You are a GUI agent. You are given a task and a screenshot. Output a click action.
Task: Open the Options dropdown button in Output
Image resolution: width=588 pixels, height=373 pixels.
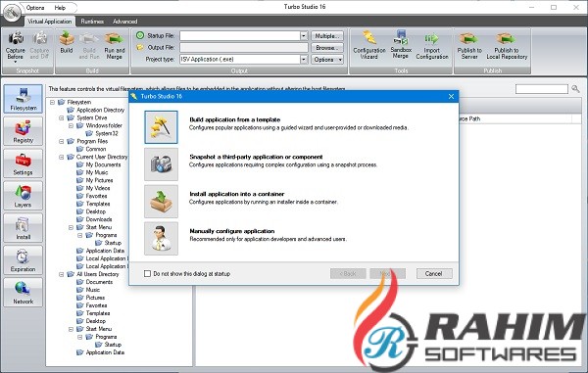pos(327,59)
